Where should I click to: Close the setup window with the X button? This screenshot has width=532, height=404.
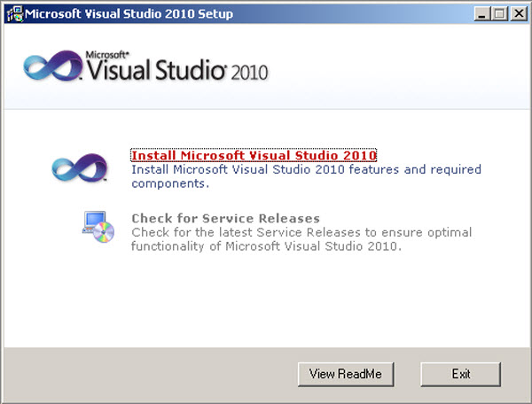pyautogui.click(x=517, y=14)
